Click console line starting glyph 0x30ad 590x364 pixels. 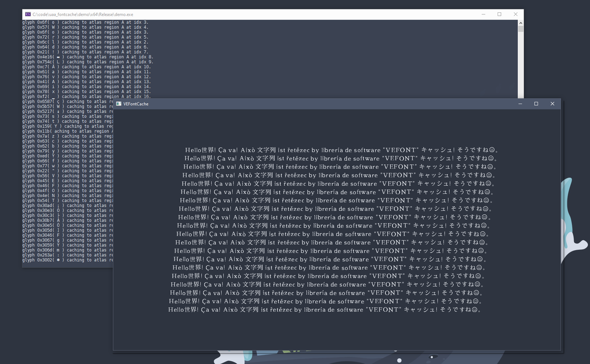68,205
